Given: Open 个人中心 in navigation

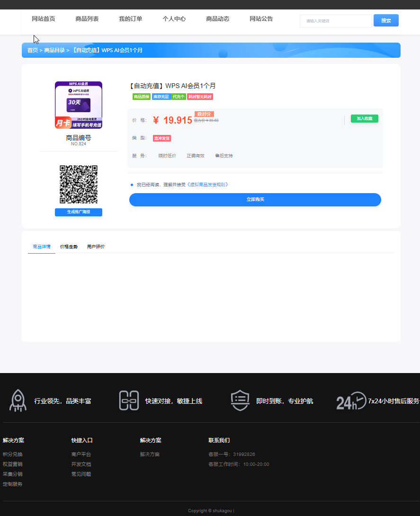Looking at the screenshot, I should coord(174,19).
